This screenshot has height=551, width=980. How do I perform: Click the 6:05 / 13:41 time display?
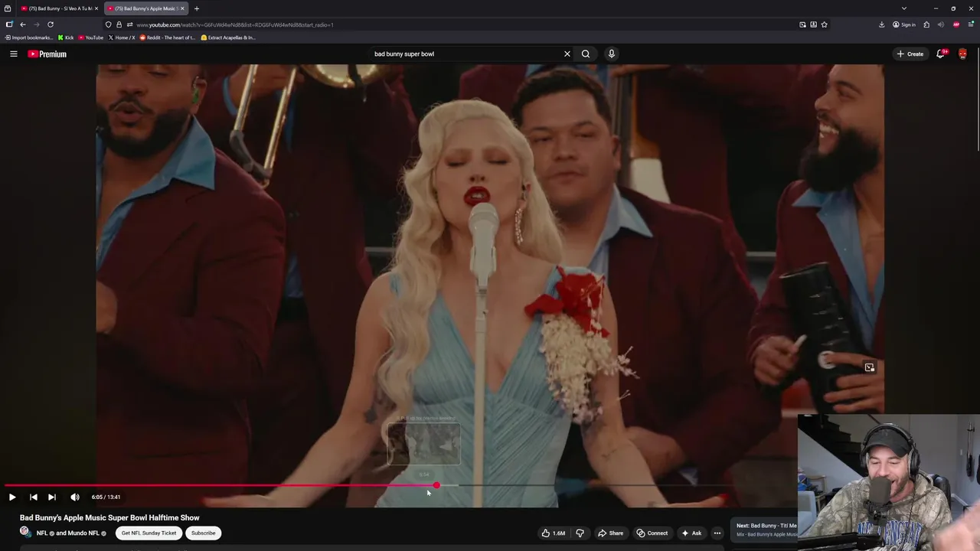[106, 497]
